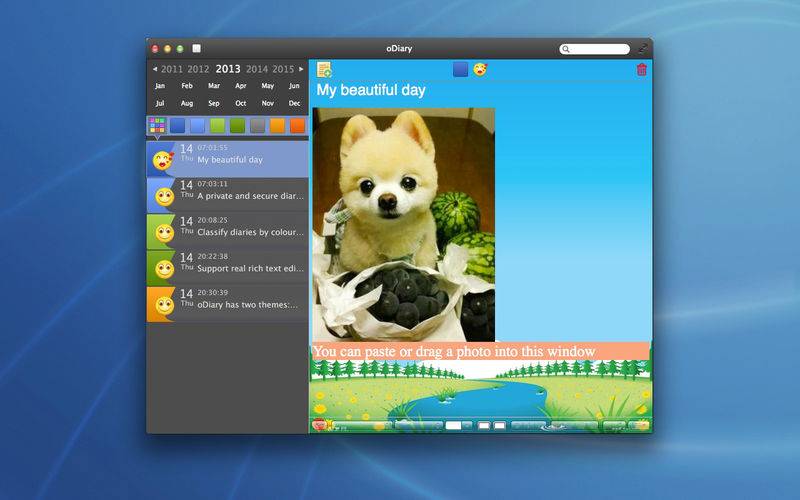Choose the May month
Image resolution: width=800 pixels, height=500 pixels.
tap(267, 86)
